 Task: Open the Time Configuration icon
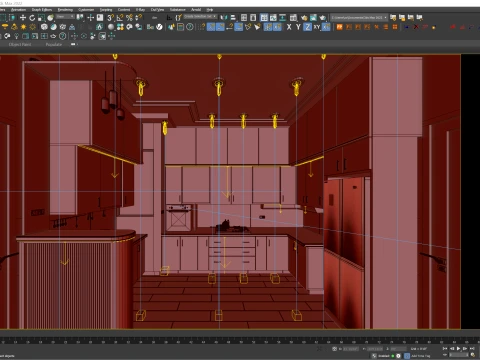pos(473,355)
